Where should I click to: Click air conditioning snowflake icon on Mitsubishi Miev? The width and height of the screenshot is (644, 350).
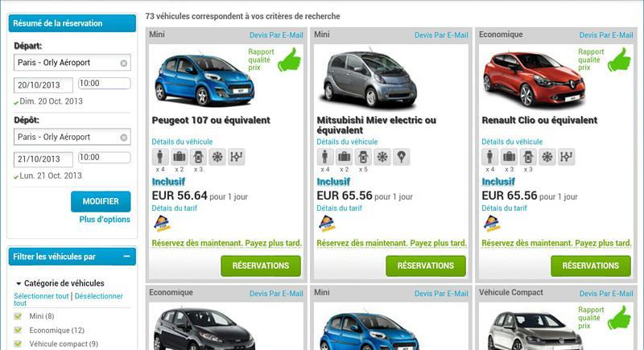pyautogui.click(x=382, y=157)
